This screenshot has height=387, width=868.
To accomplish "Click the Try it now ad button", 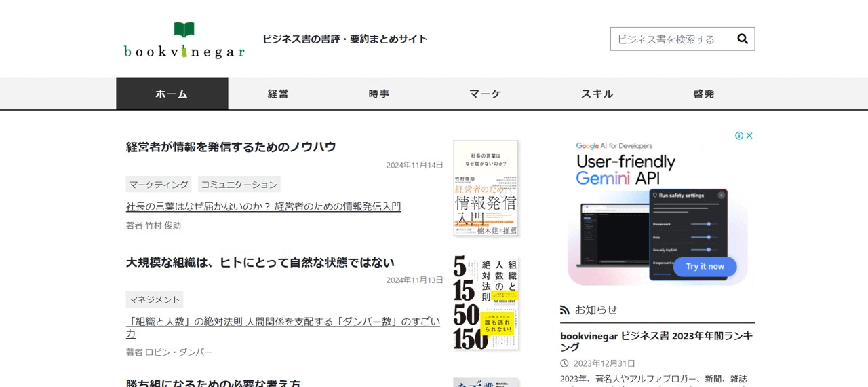I will point(705,266).
